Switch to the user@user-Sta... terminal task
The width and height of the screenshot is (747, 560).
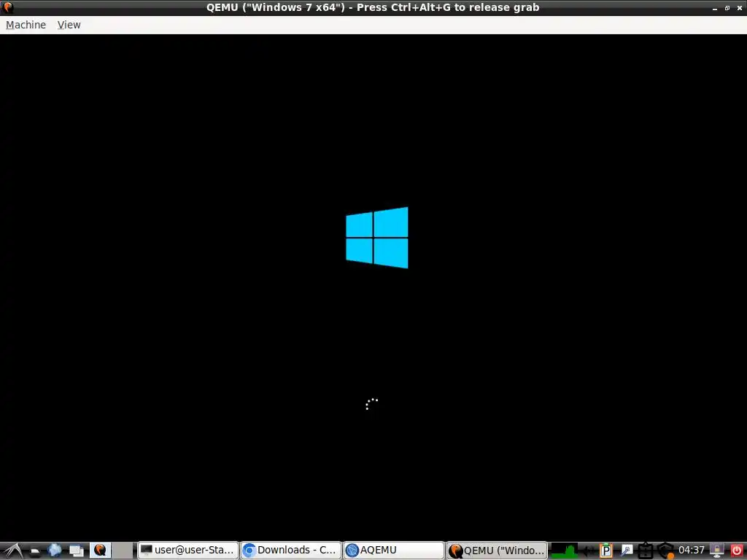[x=188, y=551]
